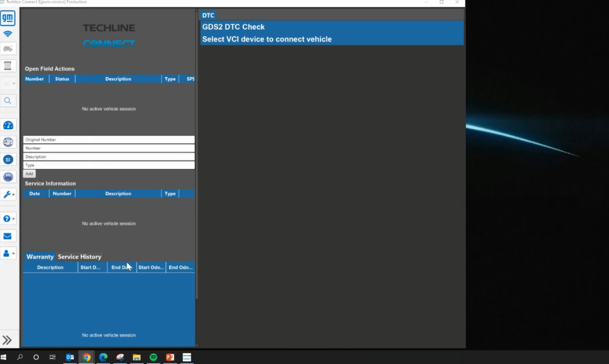609x364 pixels.
Task: Switch to Google Chrome on the taskbar
Action: 87,357
